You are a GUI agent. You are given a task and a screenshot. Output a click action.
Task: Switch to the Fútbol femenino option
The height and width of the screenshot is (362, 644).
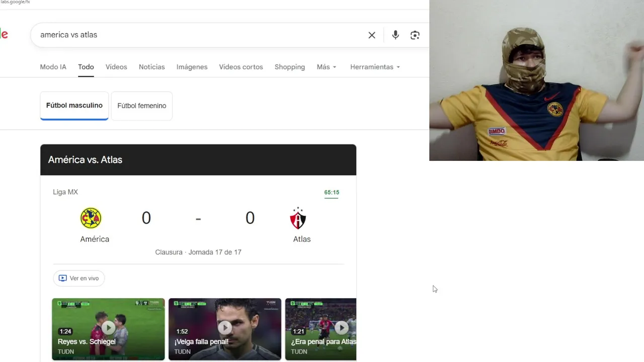142,106
